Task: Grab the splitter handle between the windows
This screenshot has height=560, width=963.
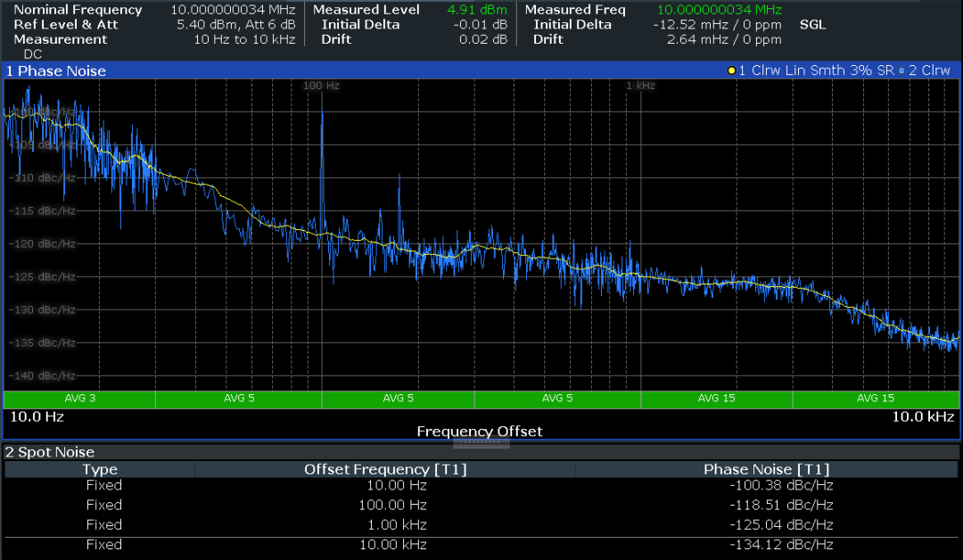Action: coord(481,442)
